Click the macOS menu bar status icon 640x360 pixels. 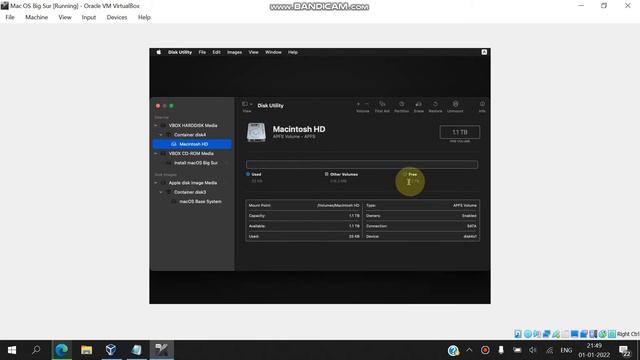click(484, 52)
